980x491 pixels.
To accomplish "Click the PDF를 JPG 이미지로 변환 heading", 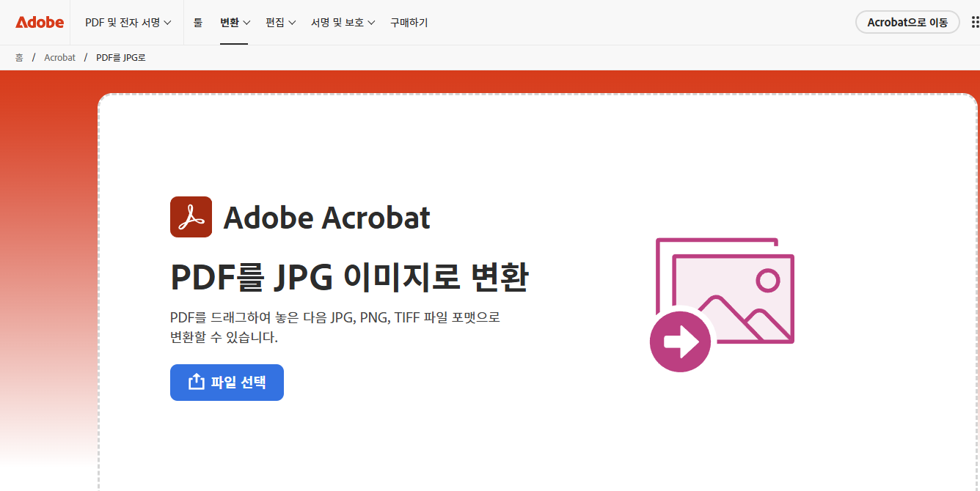I will [x=349, y=278].
